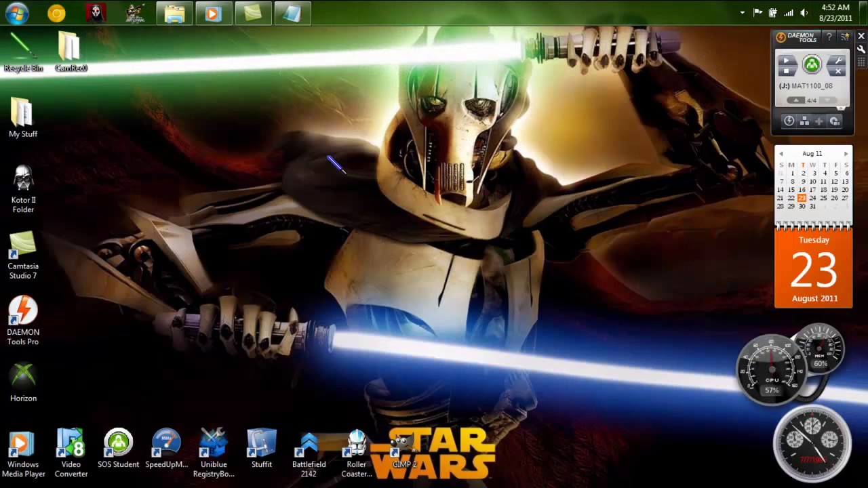
Task: Launch the SOS Student shortcut
Action: pos(118,448)
